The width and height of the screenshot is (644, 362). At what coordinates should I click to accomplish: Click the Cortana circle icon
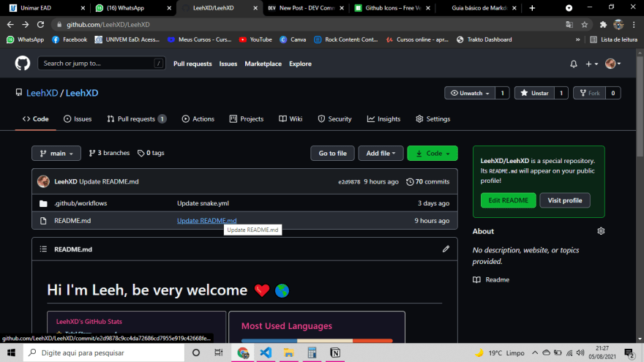[196, 352]
